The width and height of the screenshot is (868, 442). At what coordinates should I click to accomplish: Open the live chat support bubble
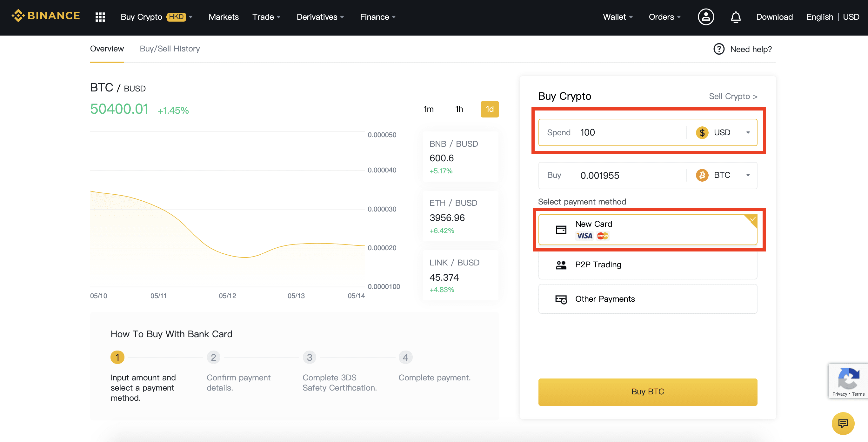843,424
